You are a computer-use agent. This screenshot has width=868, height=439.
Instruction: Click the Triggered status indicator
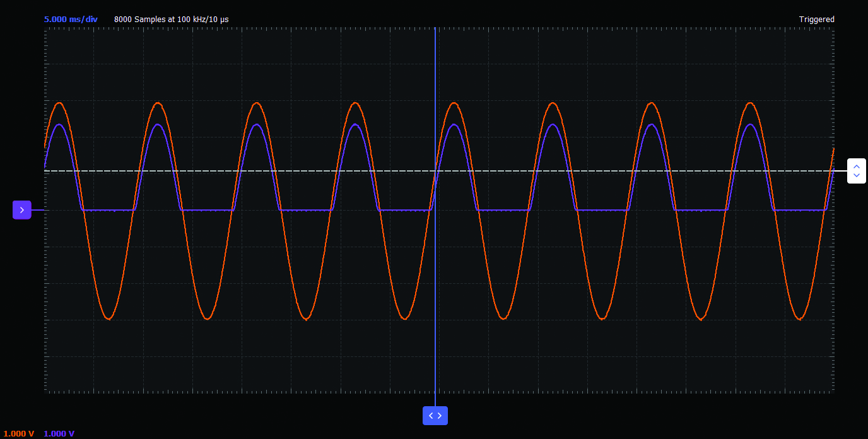[x=816, y=19]
